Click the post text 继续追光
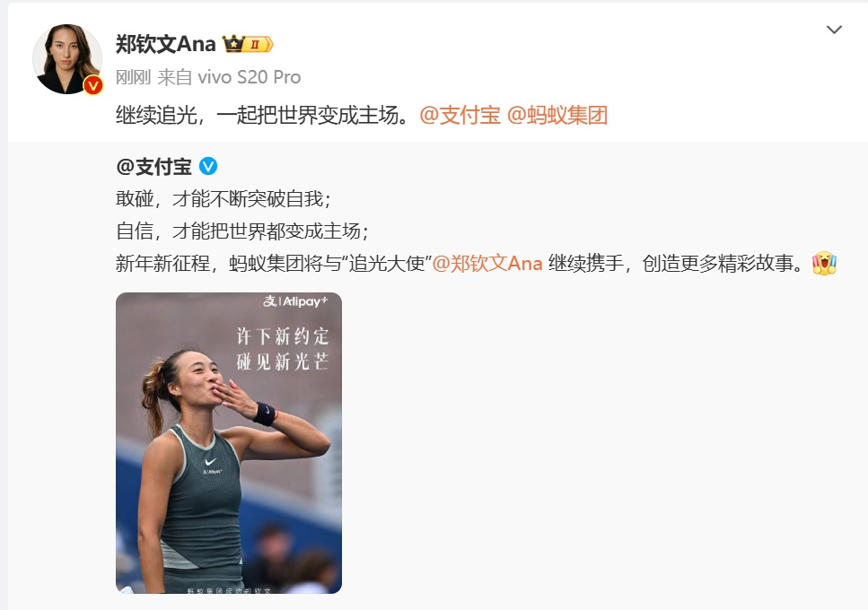 pos(157,115)
